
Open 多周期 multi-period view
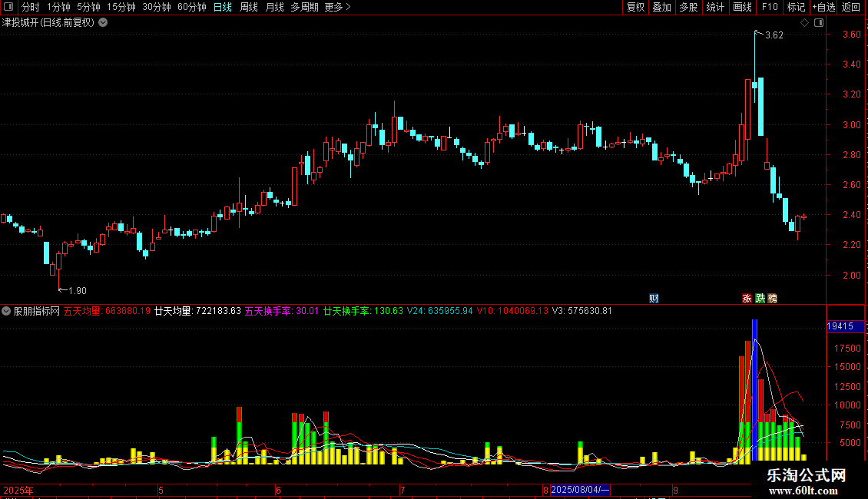(304, 7)
